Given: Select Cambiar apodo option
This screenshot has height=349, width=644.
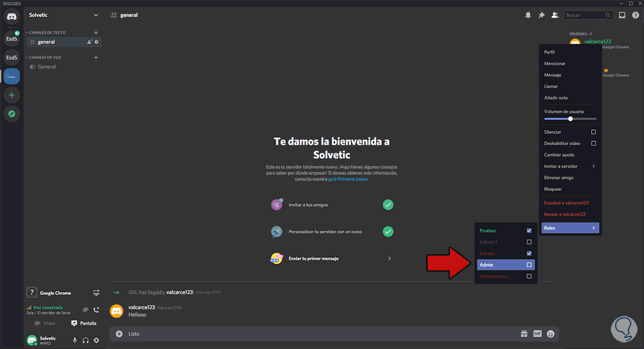Looking at the screenshot, I should point(570,155).
